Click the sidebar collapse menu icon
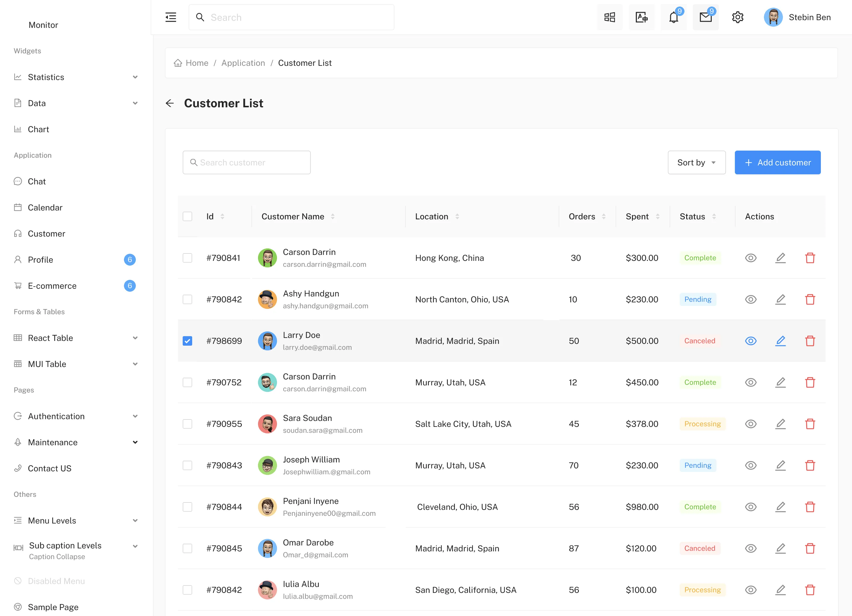Screen dimensions: 852x616 pos(171,17)
